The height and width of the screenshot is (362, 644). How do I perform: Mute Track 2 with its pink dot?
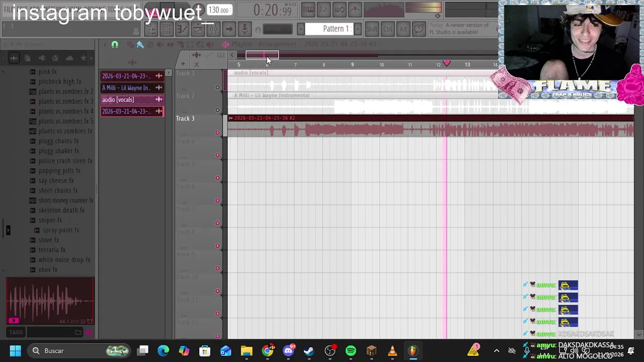click(x=217, y=110)
